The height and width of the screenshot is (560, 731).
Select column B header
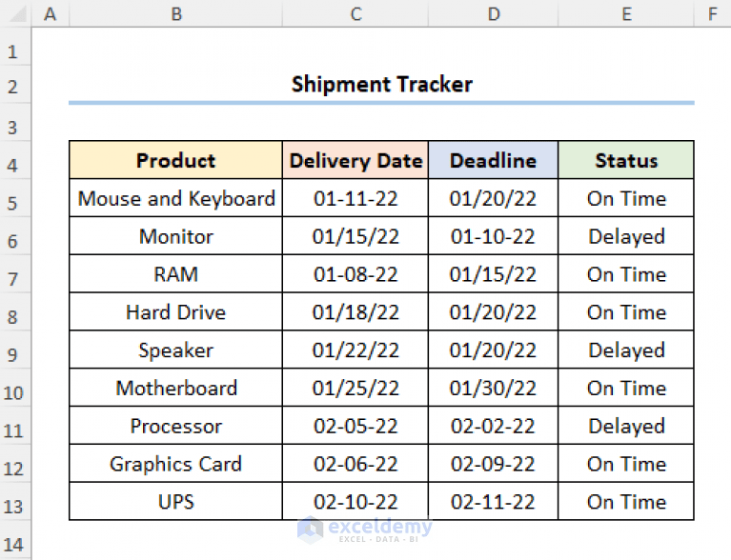(175, 14)
